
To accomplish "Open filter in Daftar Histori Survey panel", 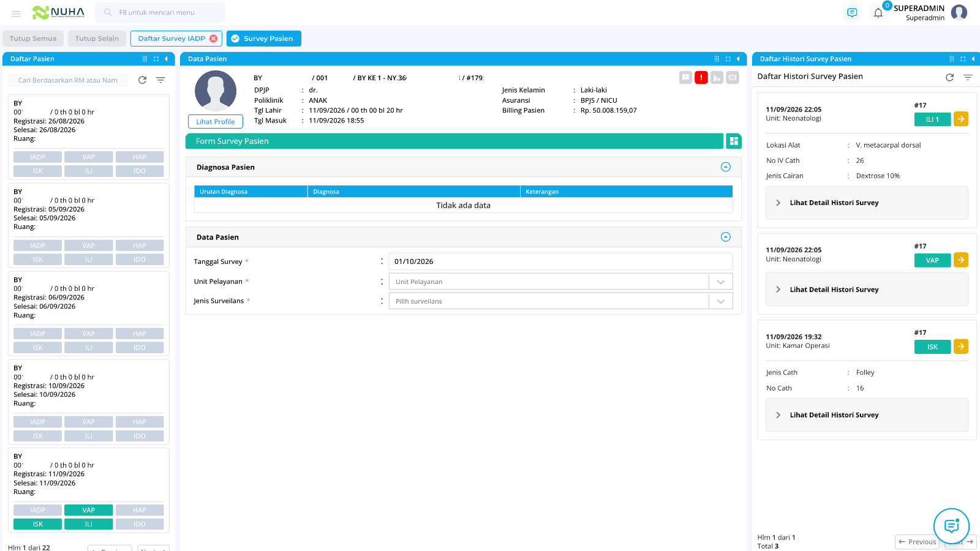I will pos(968,77).
